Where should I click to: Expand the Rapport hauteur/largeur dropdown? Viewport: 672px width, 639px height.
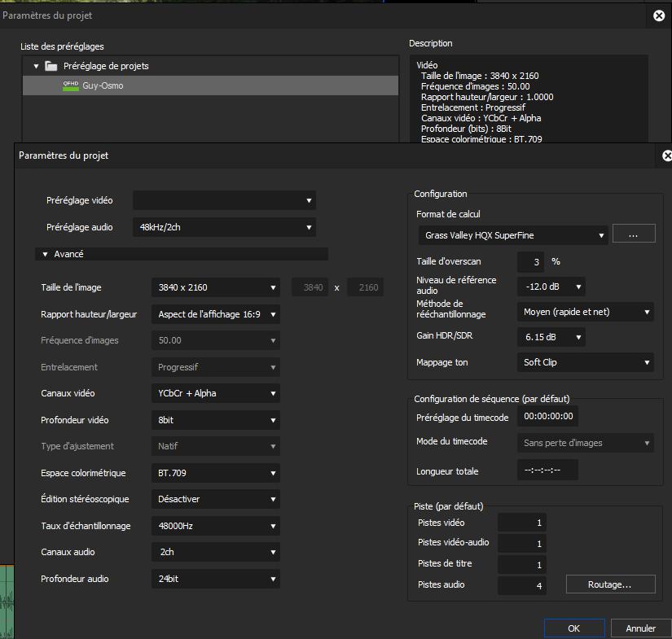point(215,314)
